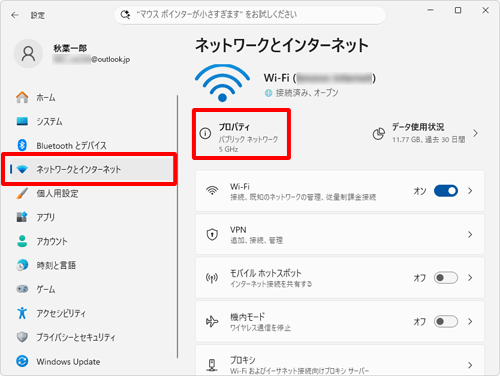Image resolution: width=500 pixels, height=376 pixels.
Task: Expand the プロキシ row chevron
Action: [470, 365]
